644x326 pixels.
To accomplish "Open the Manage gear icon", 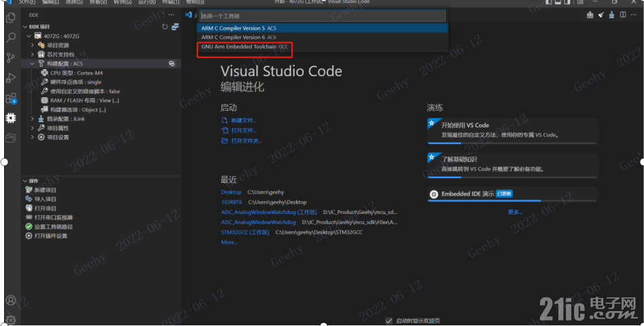I will pos(11,320).
